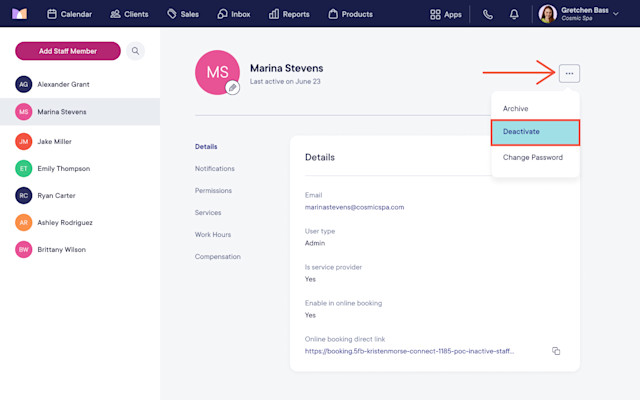Select Deactivate from the options menu
Screen dimensions: 640x400
(535, 132)
